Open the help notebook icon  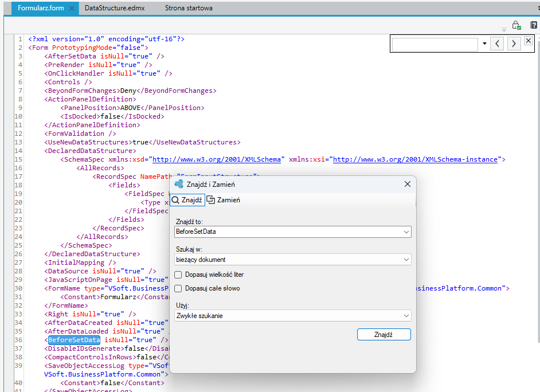pyautogui.click(x=534, y=25)
